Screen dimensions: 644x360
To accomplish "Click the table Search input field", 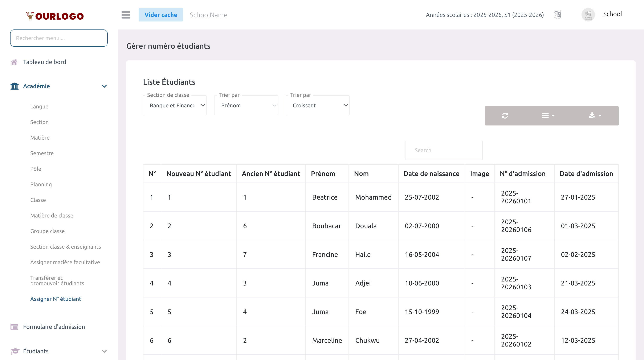I will point(444,150).
